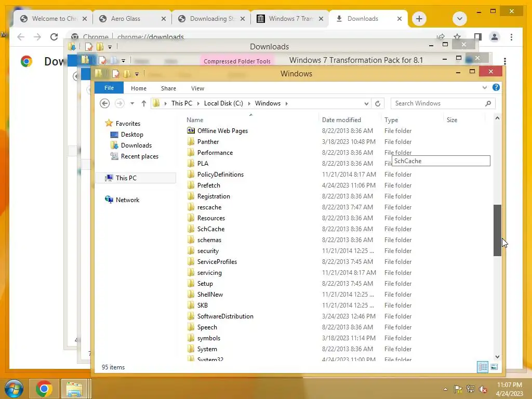Click the New folder quick access icon in Windows title bar

(127, 74)
